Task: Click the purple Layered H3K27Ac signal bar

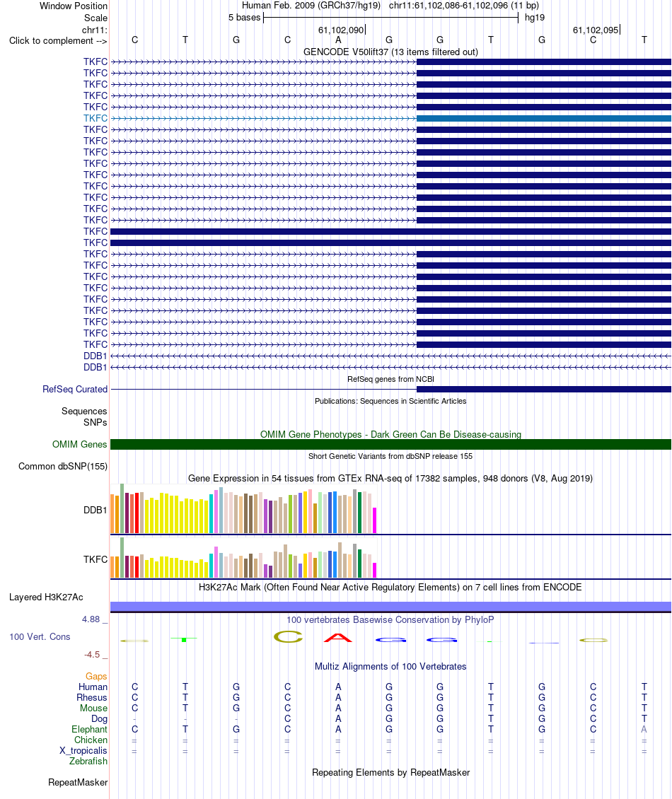Action: [390, 607]
